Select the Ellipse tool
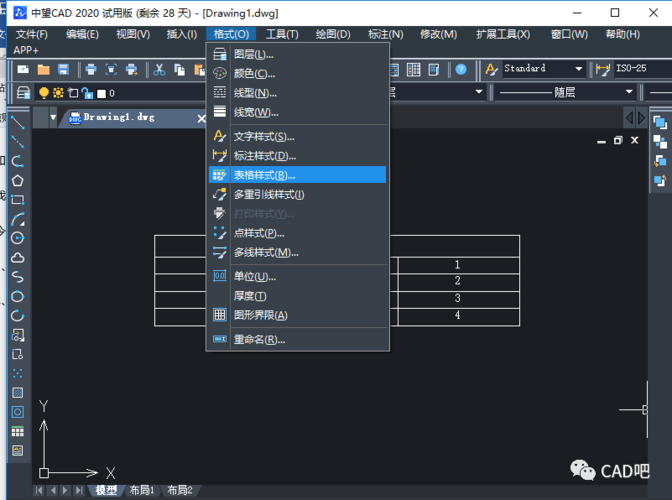The width and height of the screenshot is (672, 500). [18, 296]
